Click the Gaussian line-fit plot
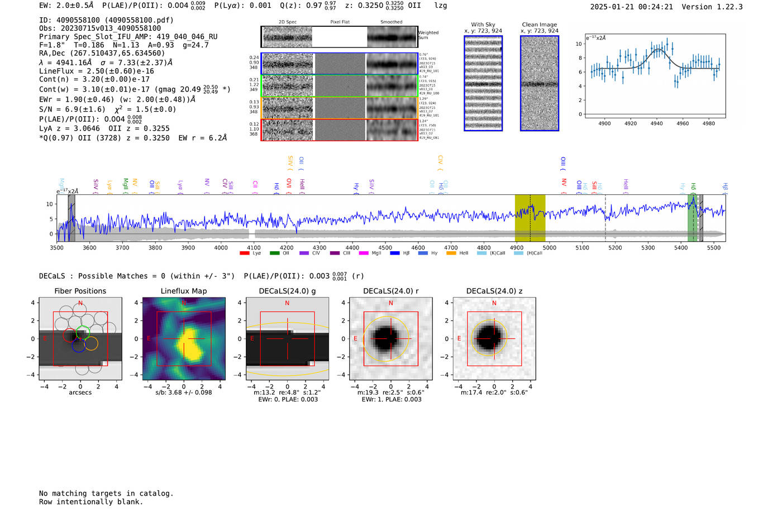This screenshot has height=532, width=782. coord(655,76)
